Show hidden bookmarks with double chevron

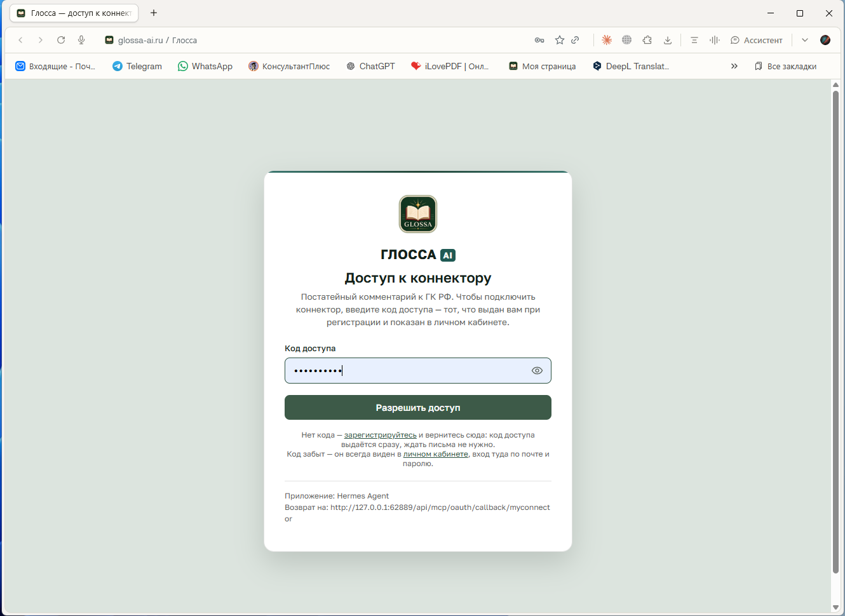[734, 66]
